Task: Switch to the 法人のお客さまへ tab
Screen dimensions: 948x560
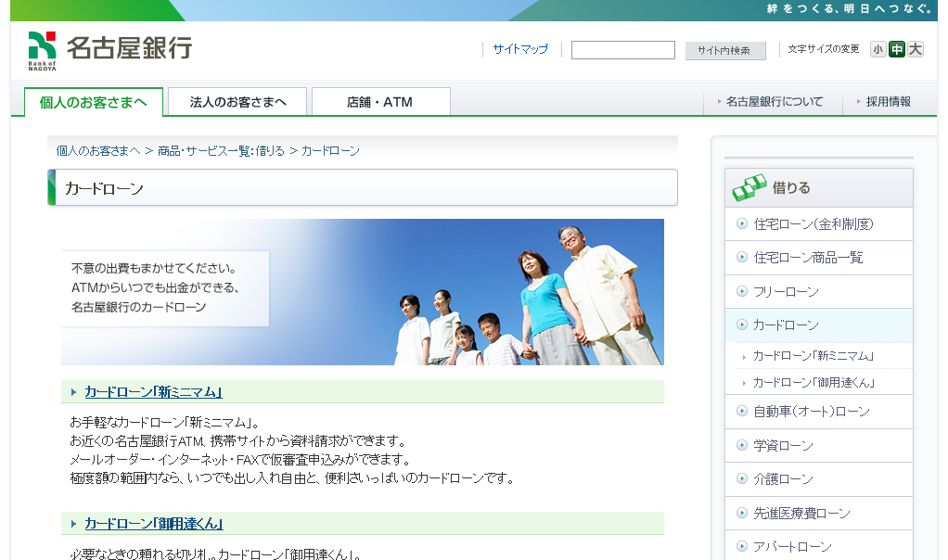Action: click(x=237, y=101)
